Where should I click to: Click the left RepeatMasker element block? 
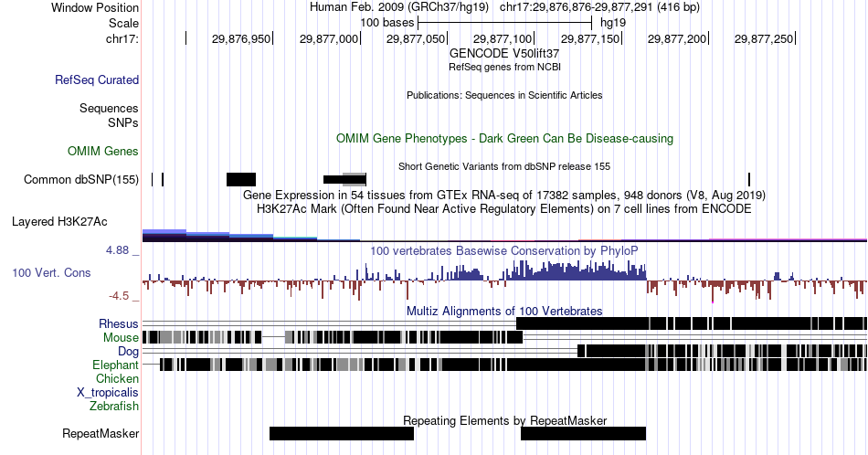click(342, 433)
